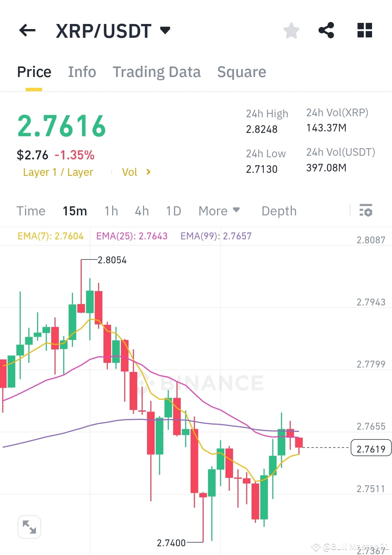Select the EMA(99) indicator label
Viewport: 392px width, 555px height.
pos(216,236)
